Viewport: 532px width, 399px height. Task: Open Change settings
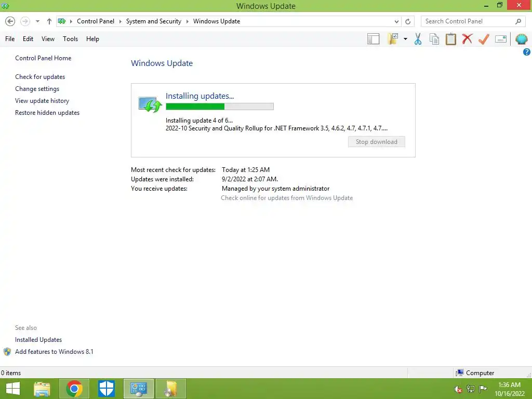click(37, 89)
